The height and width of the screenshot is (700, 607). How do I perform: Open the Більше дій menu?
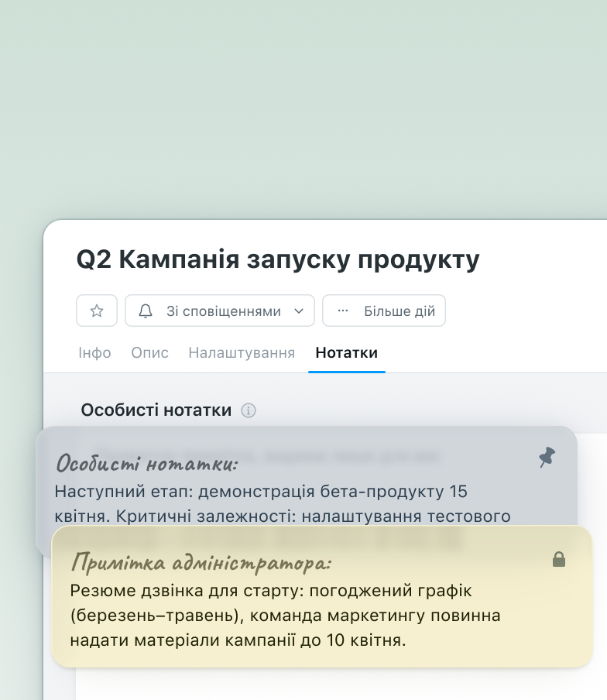pyautogui.click(x=399, y=311)
